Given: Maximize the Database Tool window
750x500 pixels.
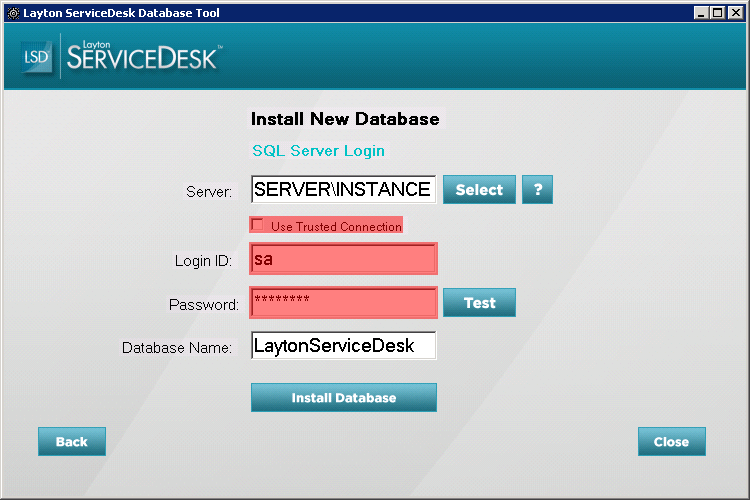Looking at the screenshot, I should click(x=717, y=13).
